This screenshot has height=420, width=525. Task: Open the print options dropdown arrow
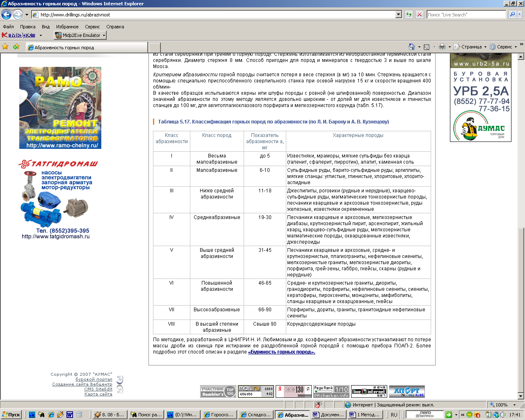[x=450, y=47]
